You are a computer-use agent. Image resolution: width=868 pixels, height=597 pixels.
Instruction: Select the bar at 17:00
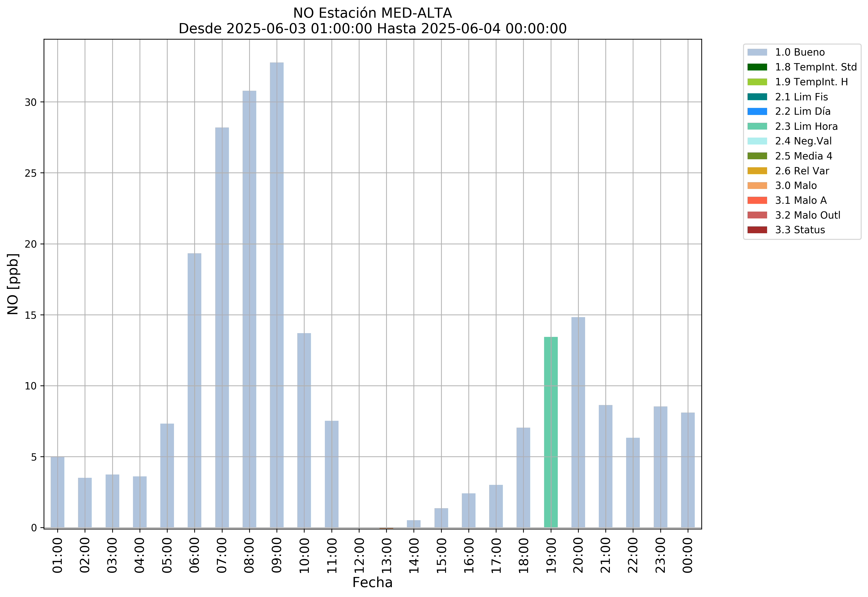[496, 507]
